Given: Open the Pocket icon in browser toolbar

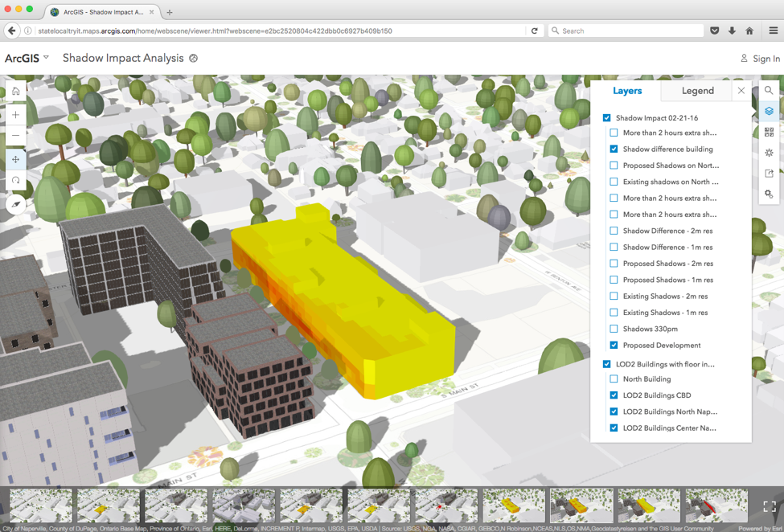Looking at the screenshot, I should [715, 31].
